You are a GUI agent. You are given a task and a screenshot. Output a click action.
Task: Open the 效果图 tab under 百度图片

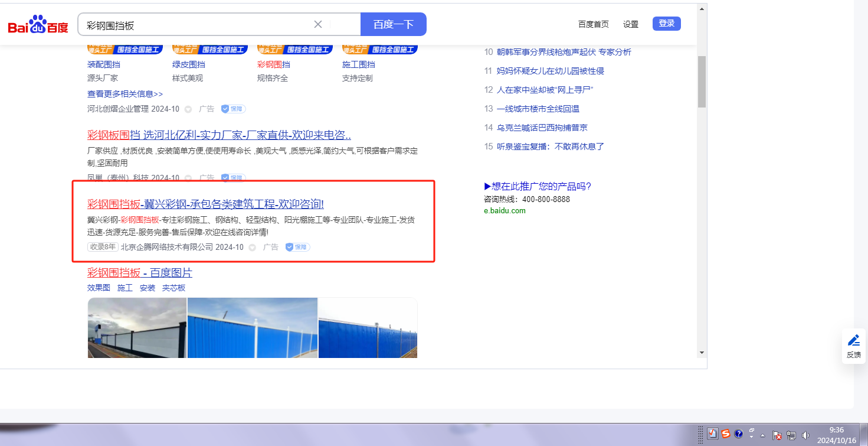pos(99,288)
